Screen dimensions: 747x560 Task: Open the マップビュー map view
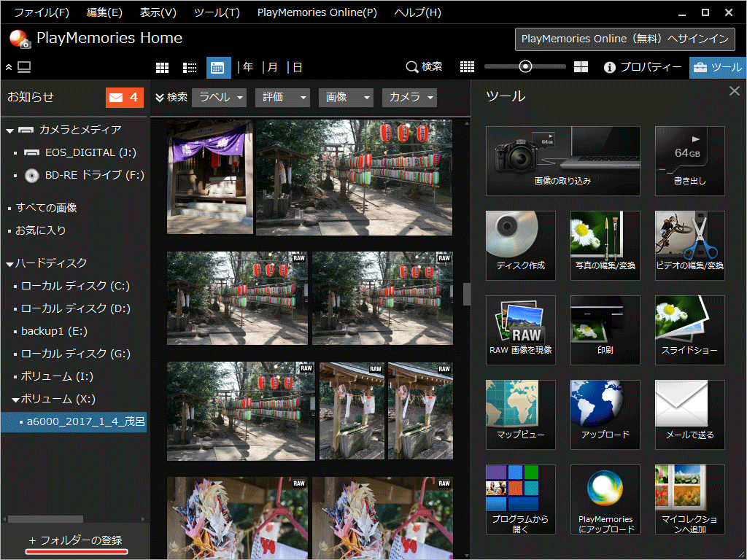[520, 414]
